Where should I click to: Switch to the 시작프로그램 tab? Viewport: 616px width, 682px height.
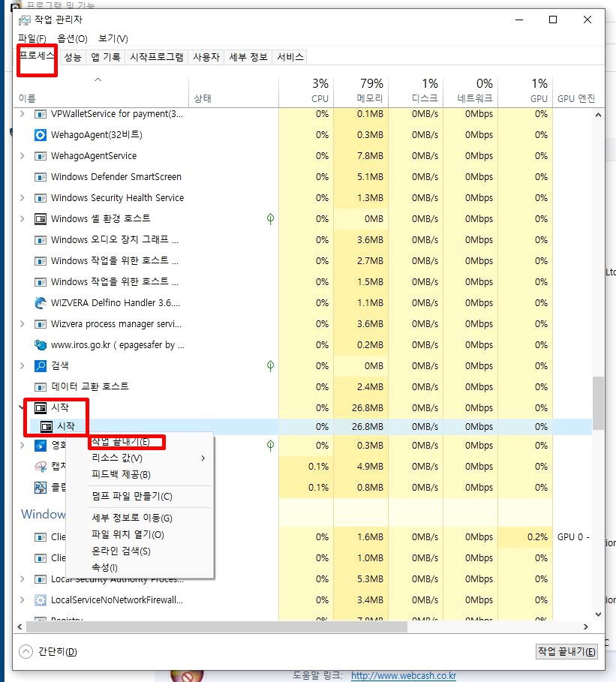tap(157, 57)
